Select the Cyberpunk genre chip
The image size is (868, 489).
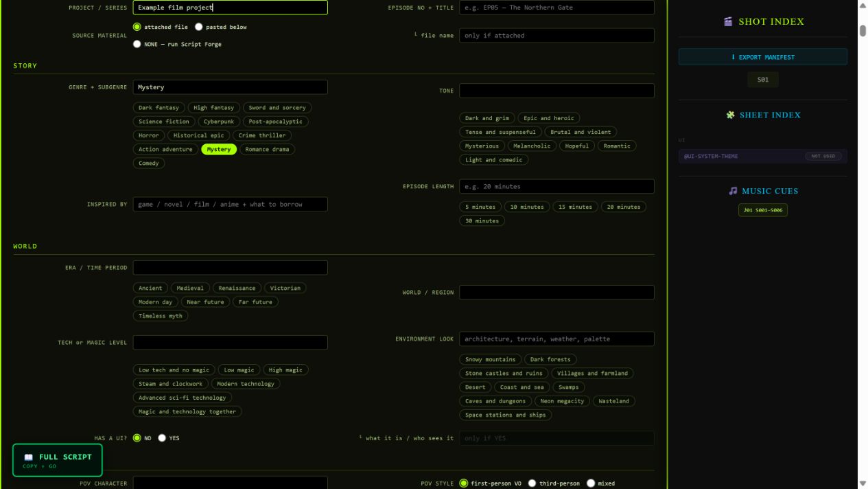coord(219,122)
